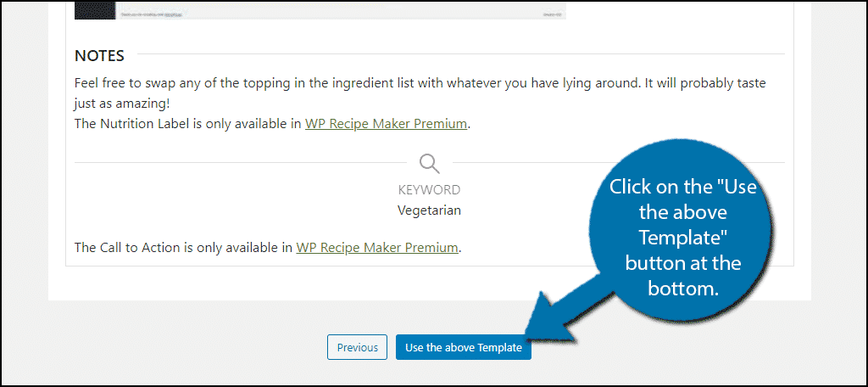The width and height of the screenshot is (868, 387).
Task: Select the KEYWORD label text
Action: [x=429, y=189]
